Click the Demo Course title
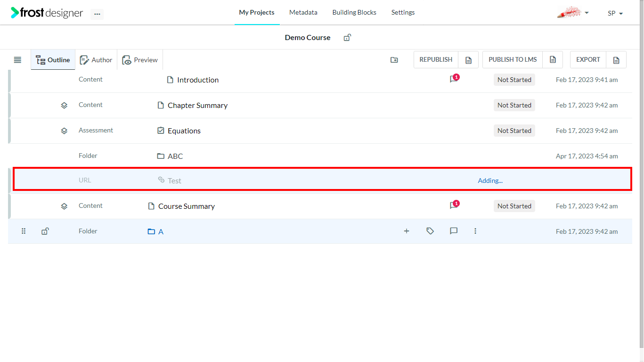This screenshot has width=644, height=362. 308,37
